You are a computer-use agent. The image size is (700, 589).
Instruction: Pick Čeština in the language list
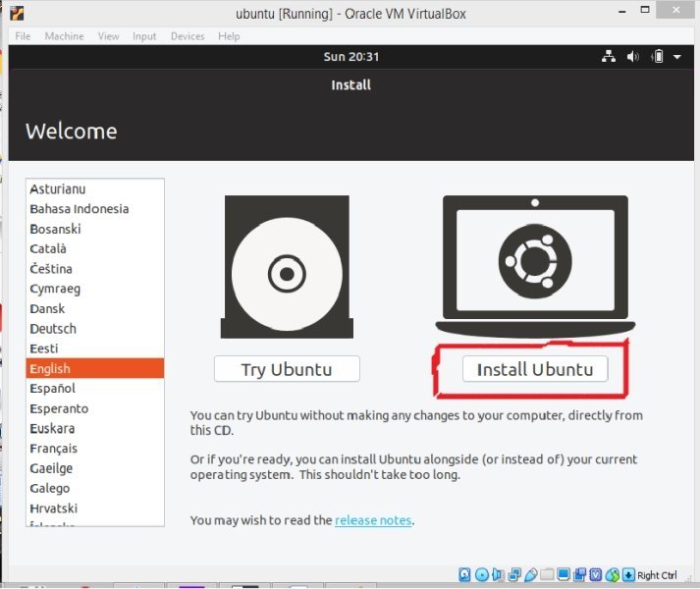[95, 269]
